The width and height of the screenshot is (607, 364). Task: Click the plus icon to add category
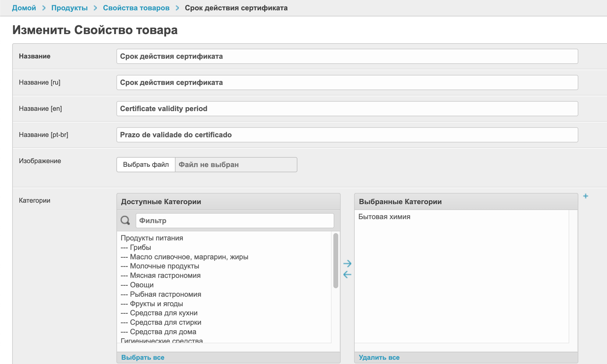tap(585, 196)
